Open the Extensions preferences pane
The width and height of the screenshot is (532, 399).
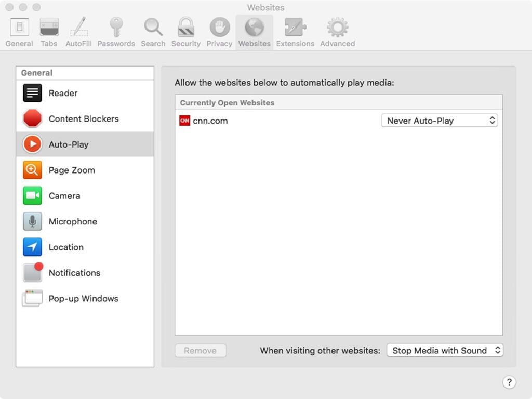point(295,33)
